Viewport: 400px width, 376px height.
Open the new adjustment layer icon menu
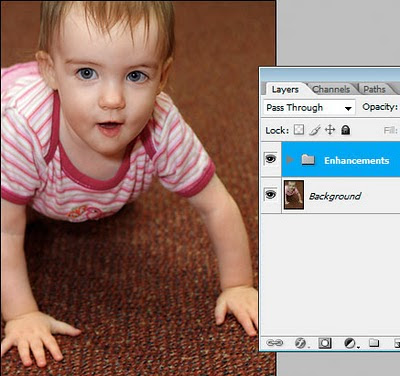pyautogui.click(x=350, y=343)
